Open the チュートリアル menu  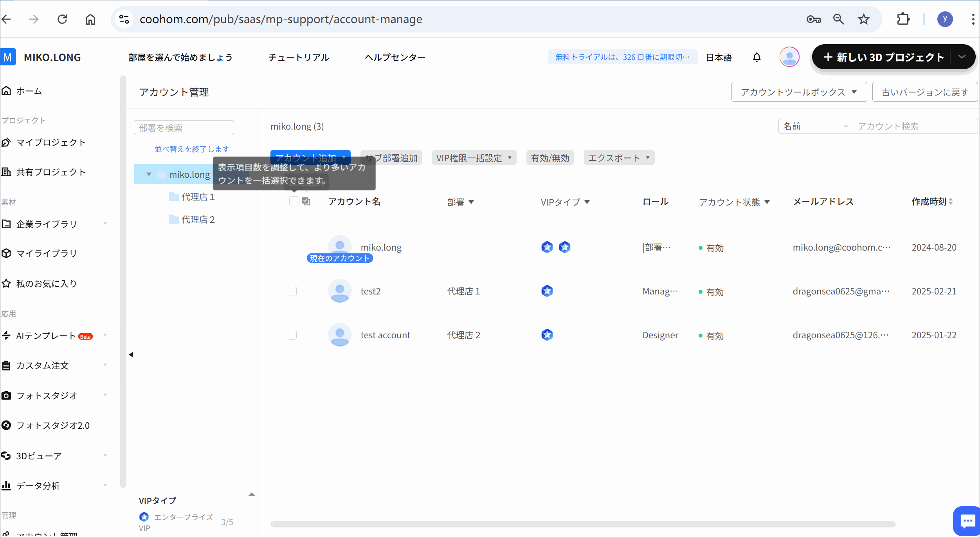click(299, 57)
